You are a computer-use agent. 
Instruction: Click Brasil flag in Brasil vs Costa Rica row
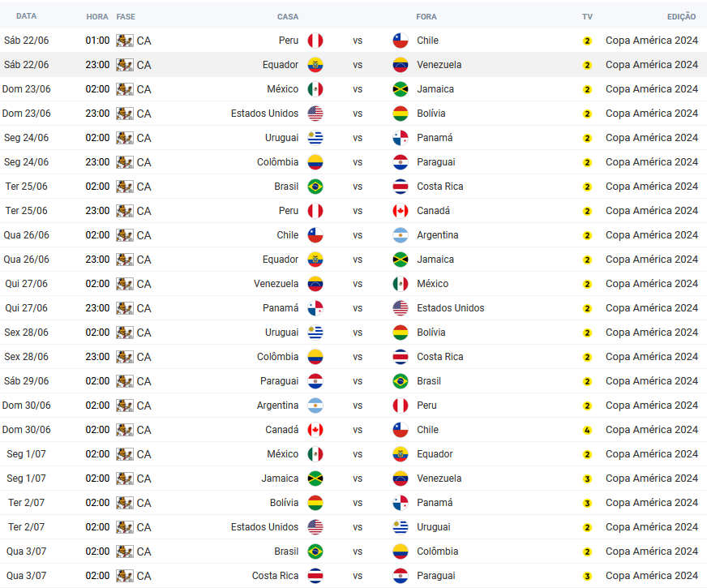coord(315,187)
